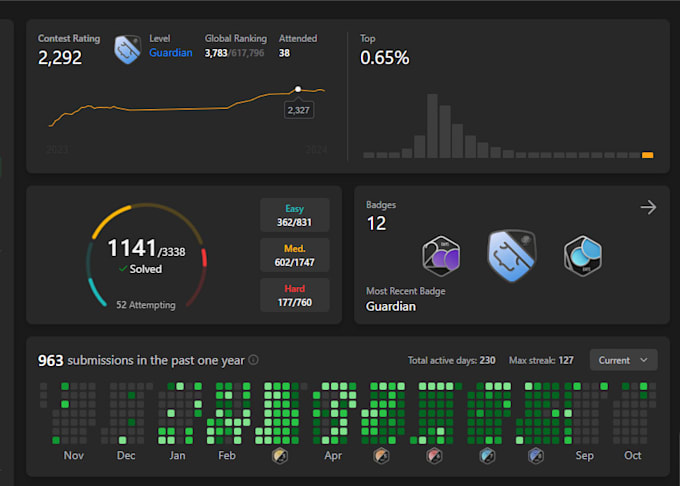Select the blue circles hexagon badge
Screen dimensions: 680x486
coord(583,256)
